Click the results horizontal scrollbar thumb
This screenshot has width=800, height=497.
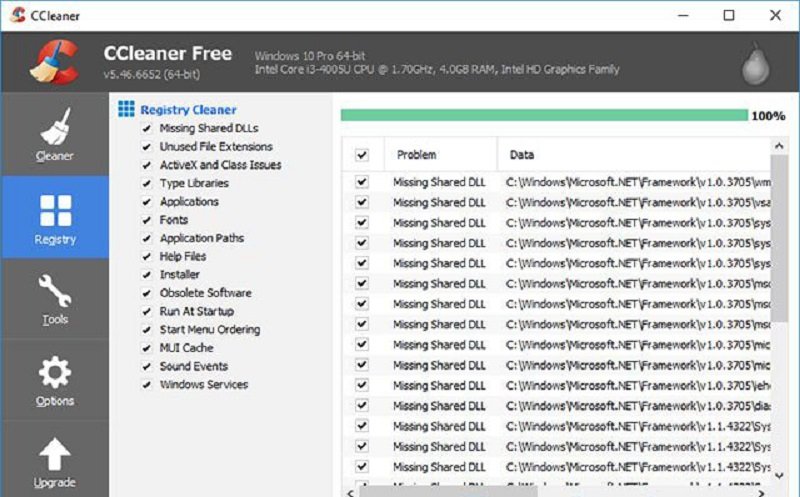[448, 493]
